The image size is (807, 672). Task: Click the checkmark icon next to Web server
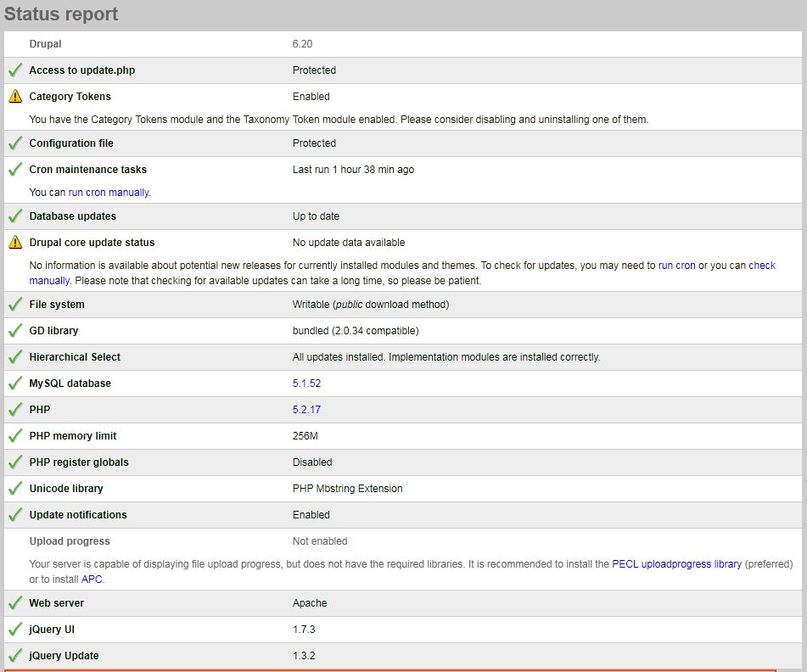point(14,602)
